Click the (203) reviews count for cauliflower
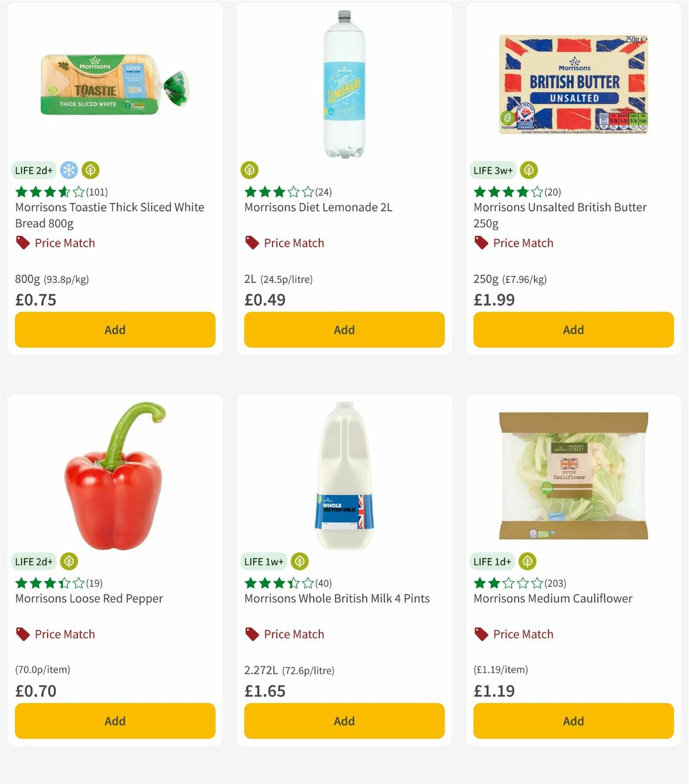Screen dimensions: 689x784 [555, 583]
